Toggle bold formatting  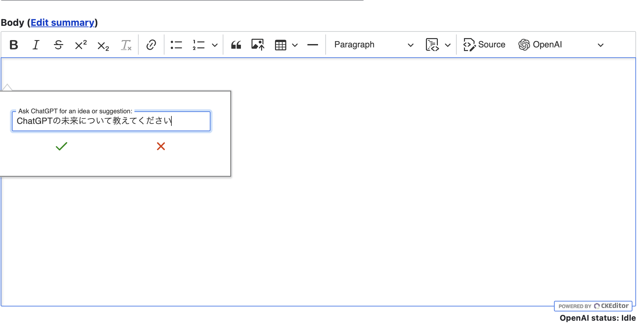14,45
